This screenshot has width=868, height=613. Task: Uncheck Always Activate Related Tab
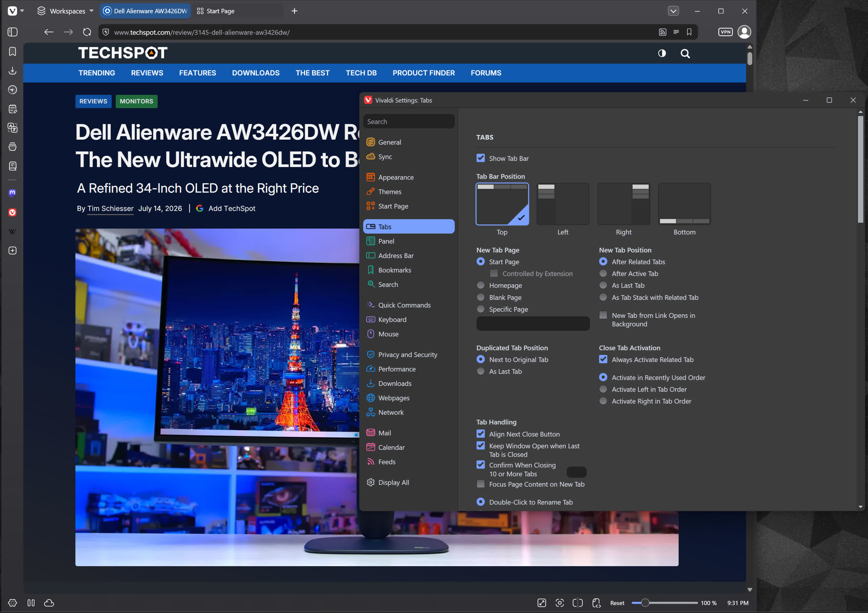tap(604, 359)
